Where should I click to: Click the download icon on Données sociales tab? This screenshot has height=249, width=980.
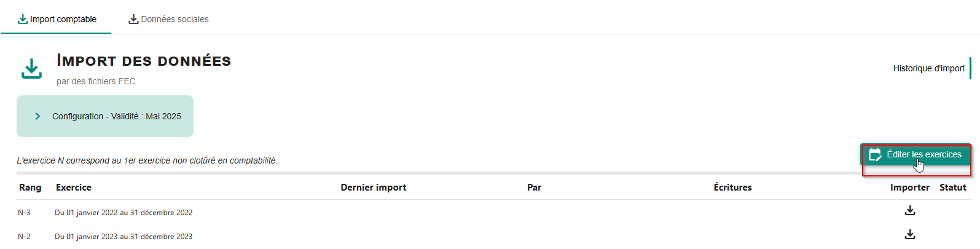pos(133,19)
